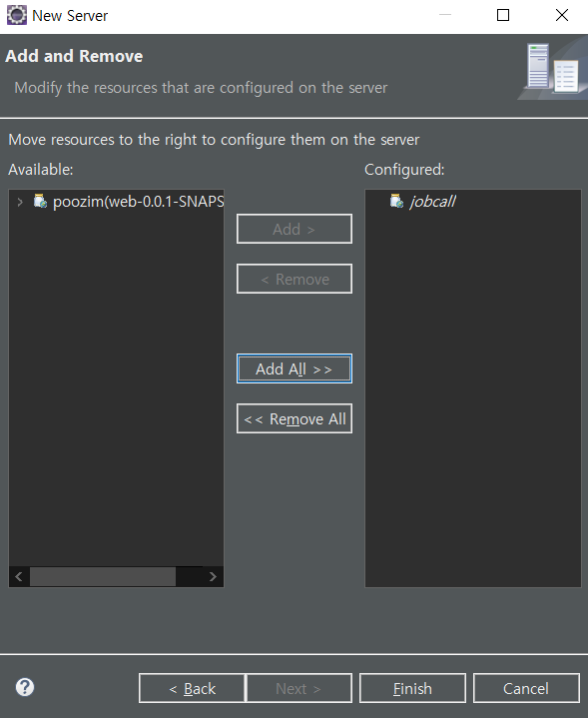Screen dimensions: 588x718
Task: Click the disabled Next > button
Action: (299, 688)
